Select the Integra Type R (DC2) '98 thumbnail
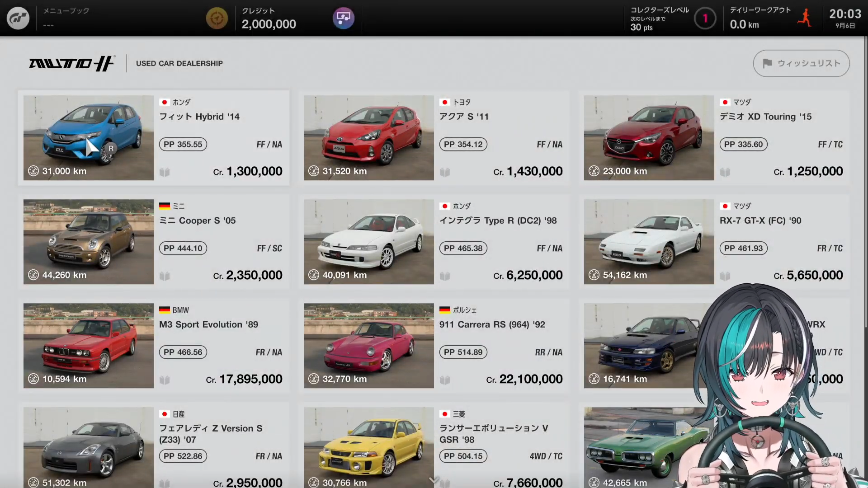The height and width of the screenshot is (488, 868). 369,242
